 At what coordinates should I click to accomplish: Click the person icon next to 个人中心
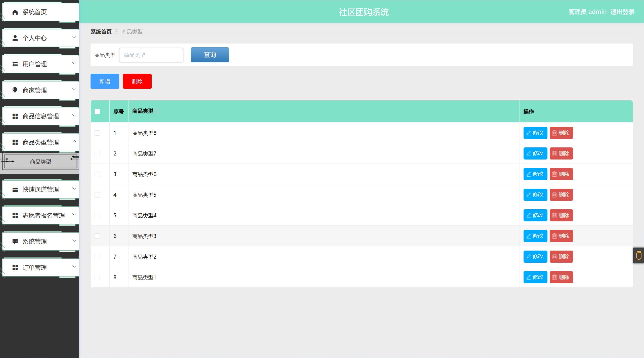click(15, 38)
